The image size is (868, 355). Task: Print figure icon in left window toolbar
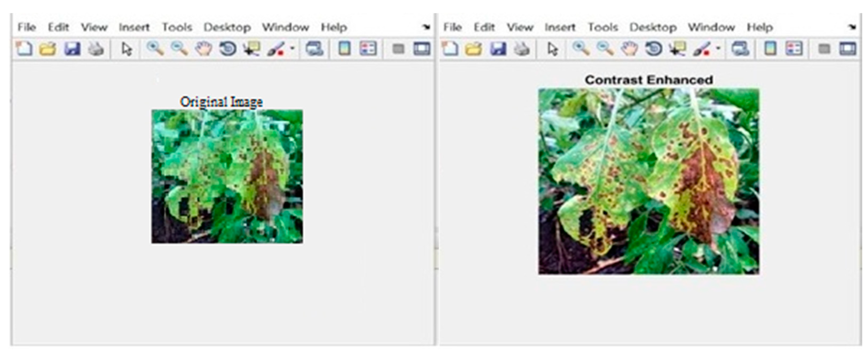(96, 49)
